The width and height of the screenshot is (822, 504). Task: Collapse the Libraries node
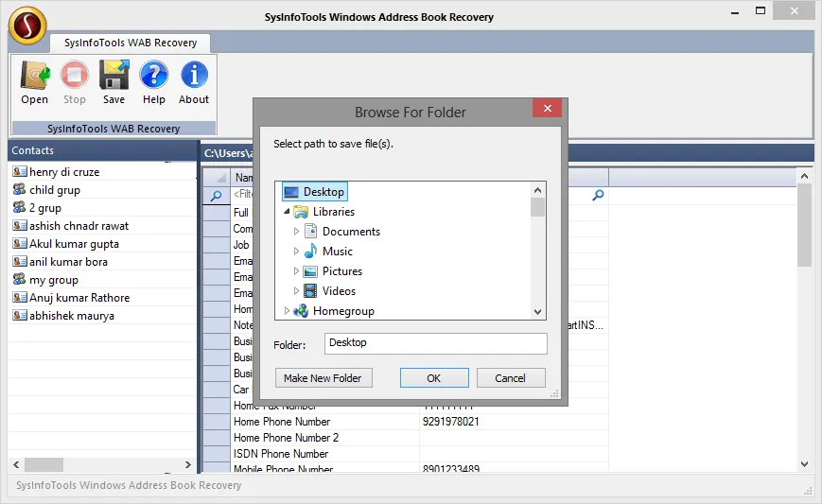pos(287,212)
